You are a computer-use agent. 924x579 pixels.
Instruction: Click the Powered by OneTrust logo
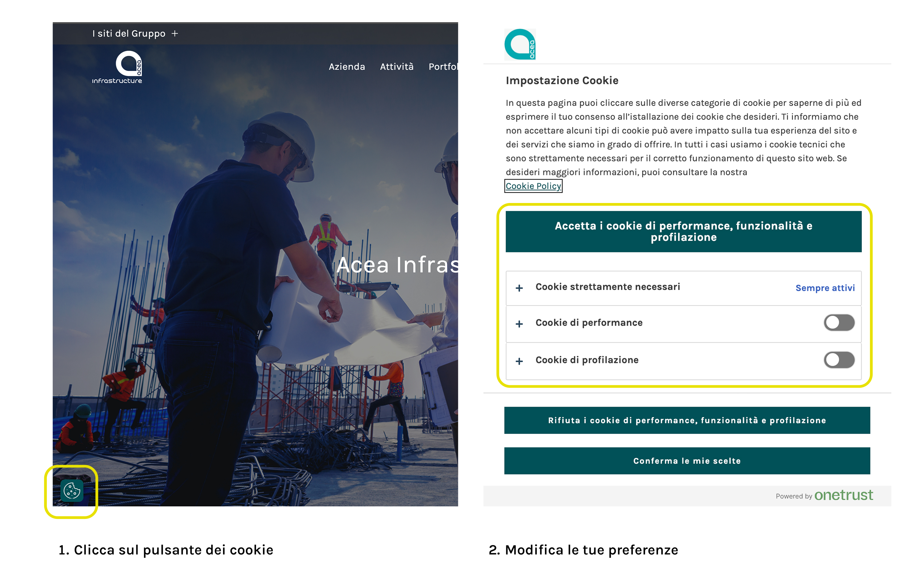point(824,495)
